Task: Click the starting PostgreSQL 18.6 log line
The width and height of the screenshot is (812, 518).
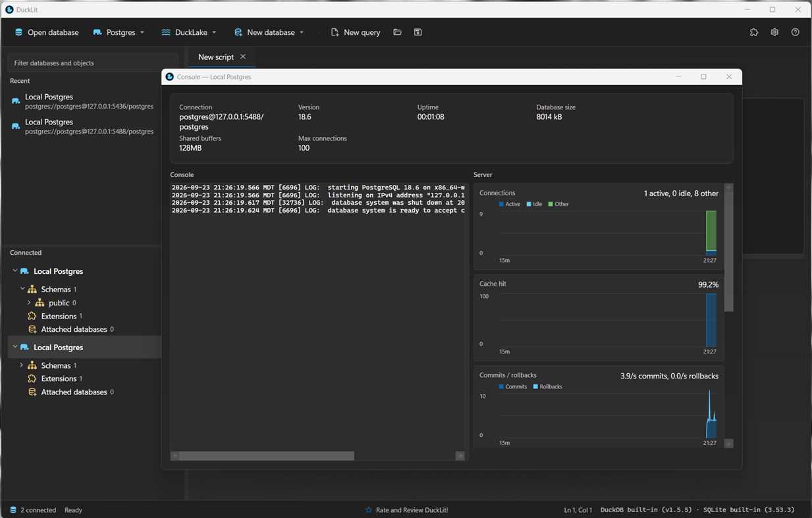Action: [318, 188]
